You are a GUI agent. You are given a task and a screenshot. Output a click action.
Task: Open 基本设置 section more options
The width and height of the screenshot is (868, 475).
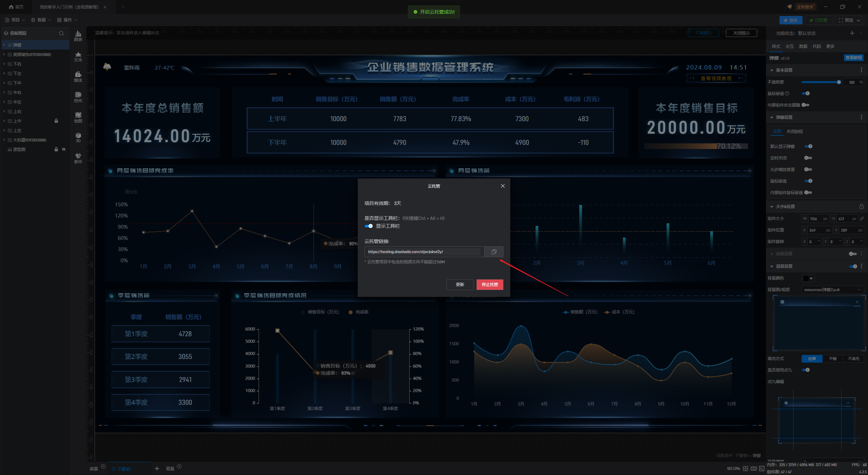pyautogui.click(x=861, y=70)
